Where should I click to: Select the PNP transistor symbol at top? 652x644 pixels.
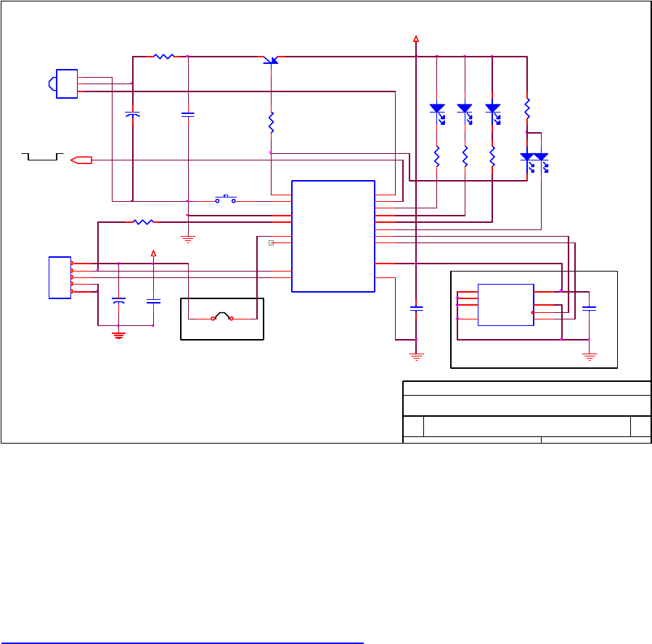coord(271,60)
